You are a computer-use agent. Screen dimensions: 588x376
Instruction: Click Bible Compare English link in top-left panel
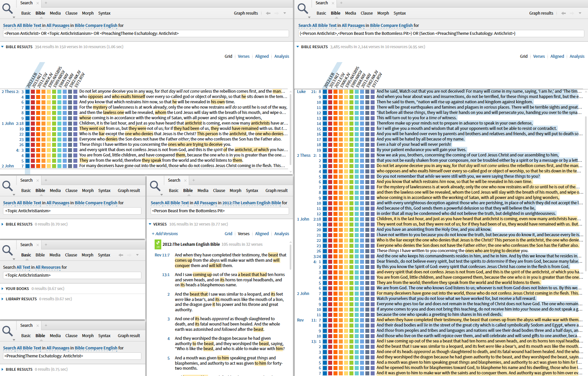tap(96, 26)
